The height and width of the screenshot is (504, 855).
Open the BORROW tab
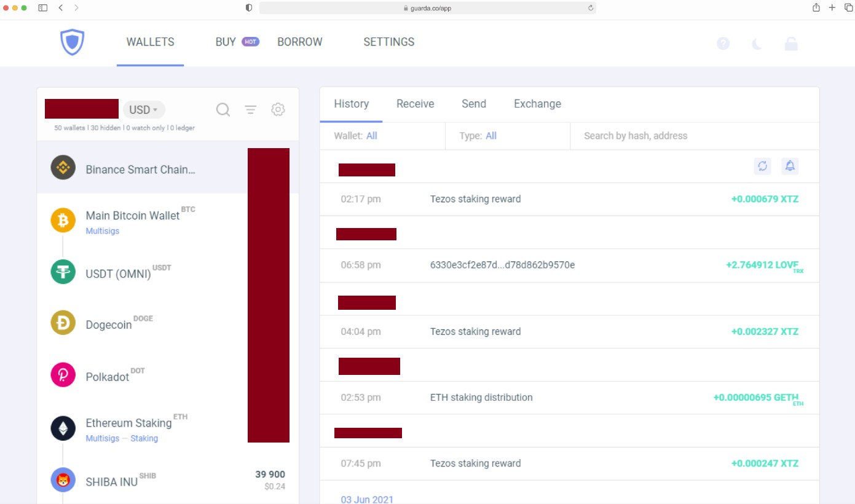300,42
